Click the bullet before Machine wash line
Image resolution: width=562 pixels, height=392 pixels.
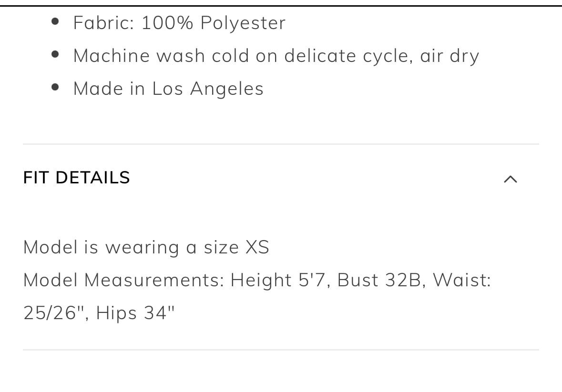(x=55, y=54)
